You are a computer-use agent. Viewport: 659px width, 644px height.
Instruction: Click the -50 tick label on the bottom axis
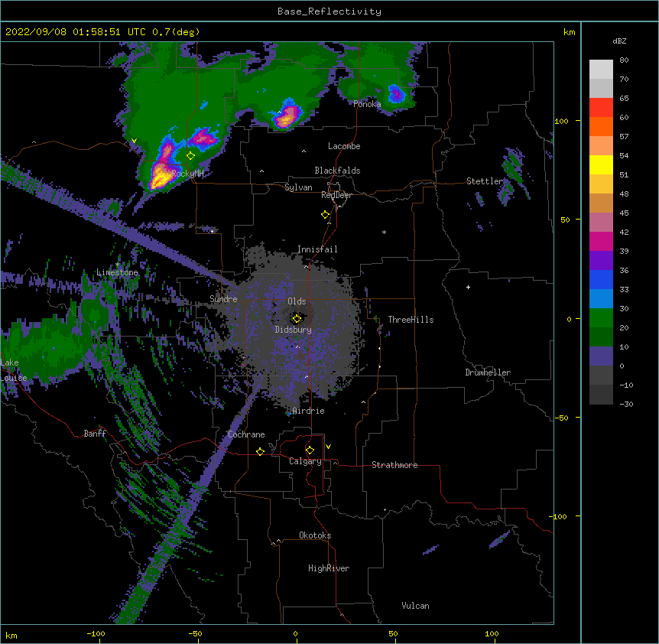click(x=195, y=634)
